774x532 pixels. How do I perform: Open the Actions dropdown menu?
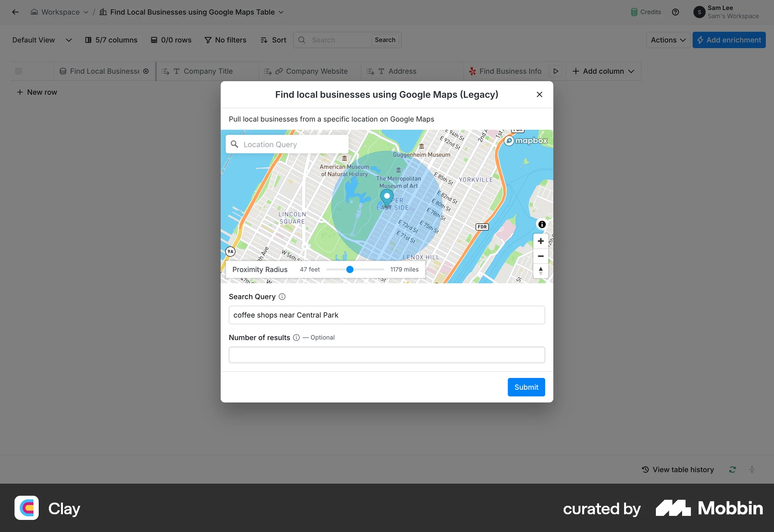(668, 40)
